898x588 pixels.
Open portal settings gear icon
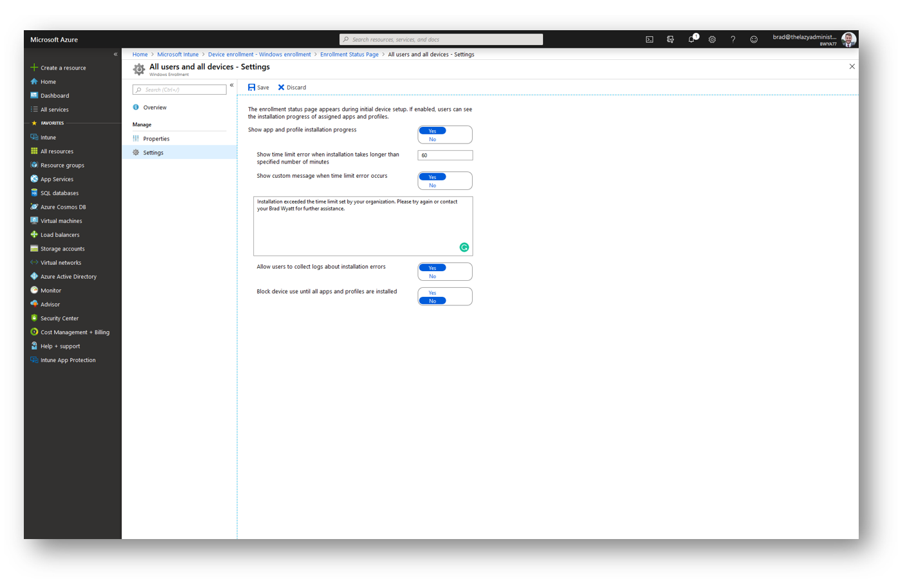(712, 39)
